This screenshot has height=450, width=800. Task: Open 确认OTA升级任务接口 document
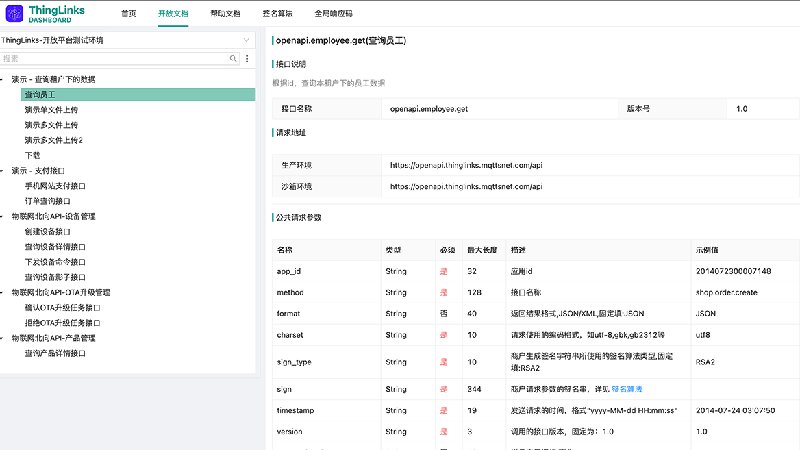(62, 308)
